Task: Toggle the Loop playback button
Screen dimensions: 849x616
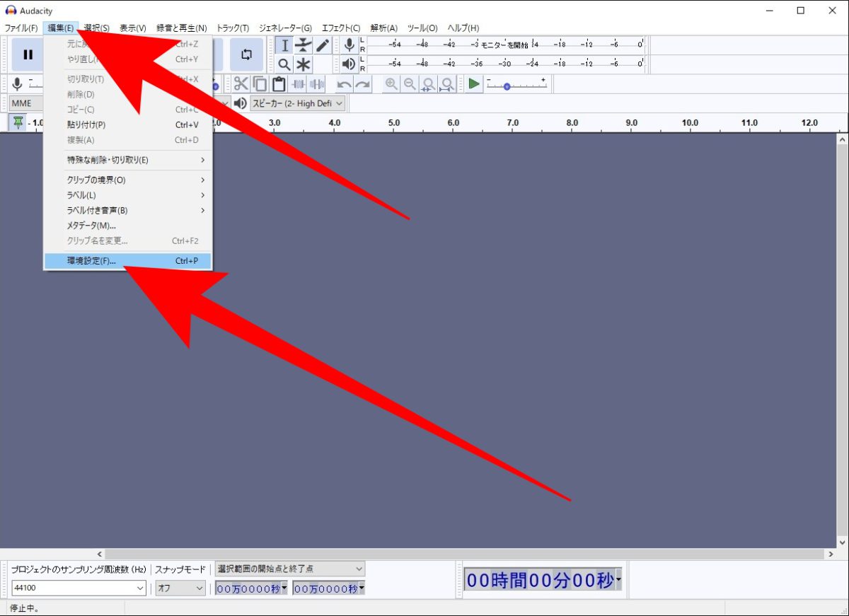Action: click(x=246, y=54)
